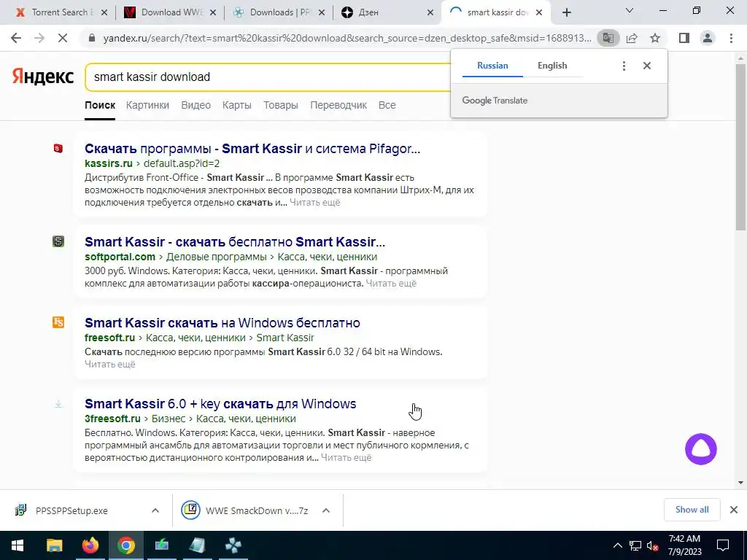
Task: Close the Google Translate popup
Action: point(647,66)
